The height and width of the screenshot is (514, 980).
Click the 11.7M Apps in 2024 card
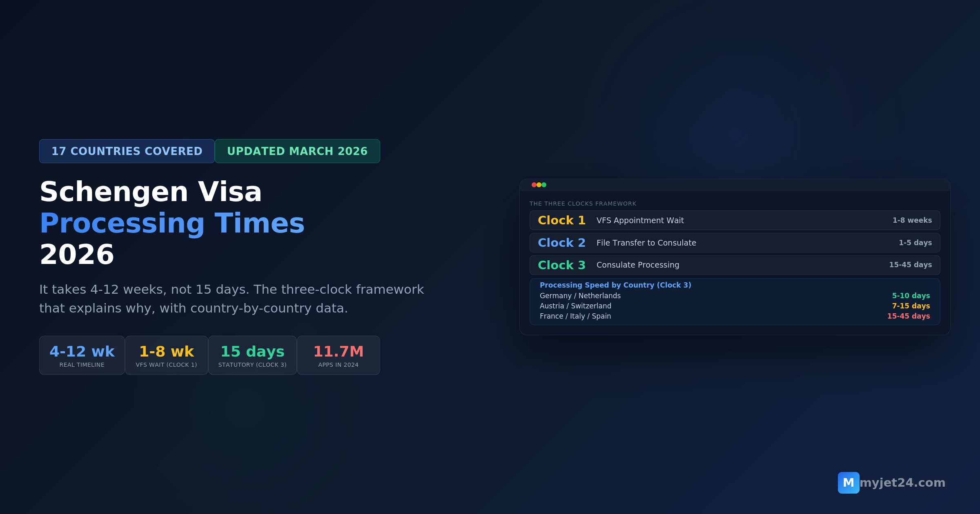[x=338, y=355]
